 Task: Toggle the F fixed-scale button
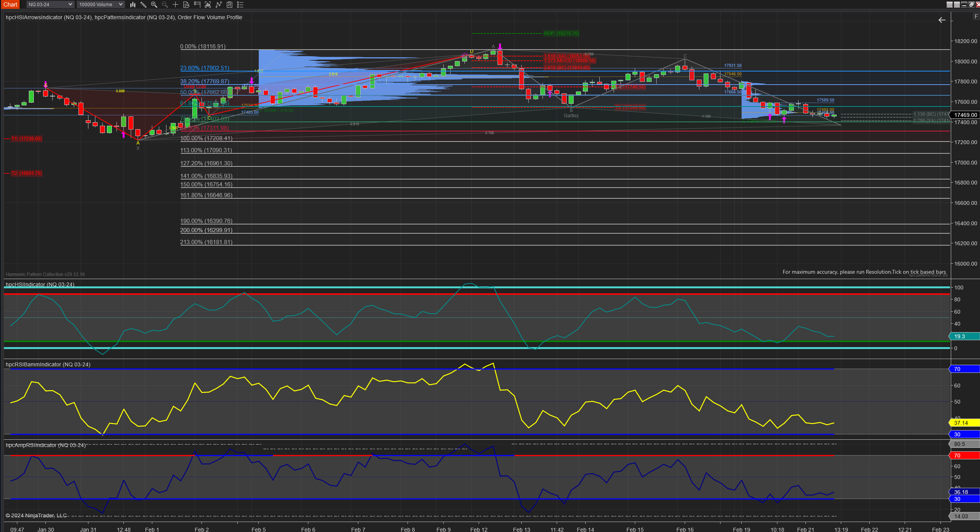click(x=976, y=17)
